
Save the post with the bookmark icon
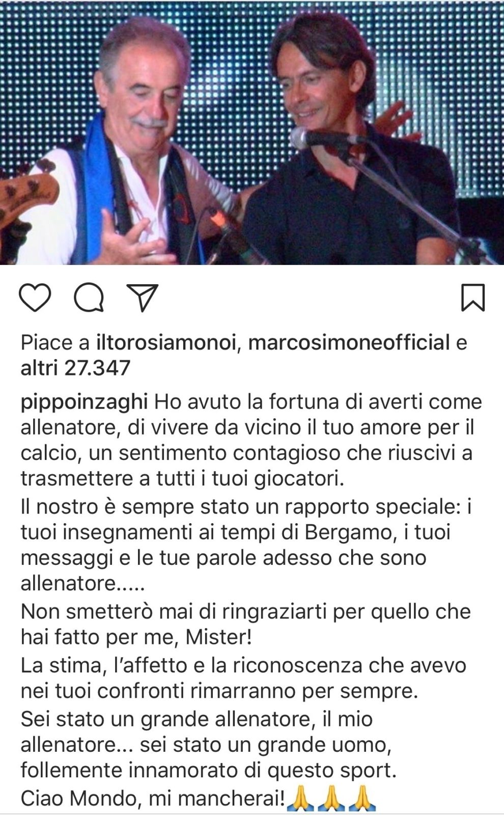click(473, 298)
